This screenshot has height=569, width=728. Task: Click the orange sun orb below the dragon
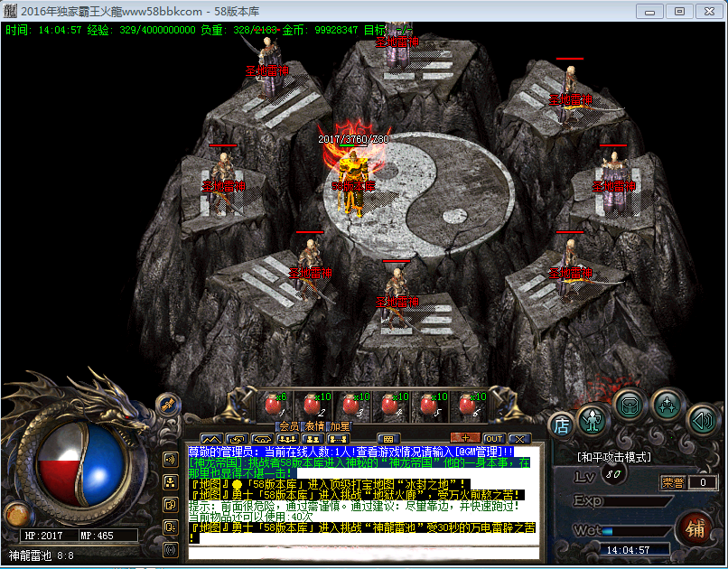pyautogui.click(x=17, y=515)
